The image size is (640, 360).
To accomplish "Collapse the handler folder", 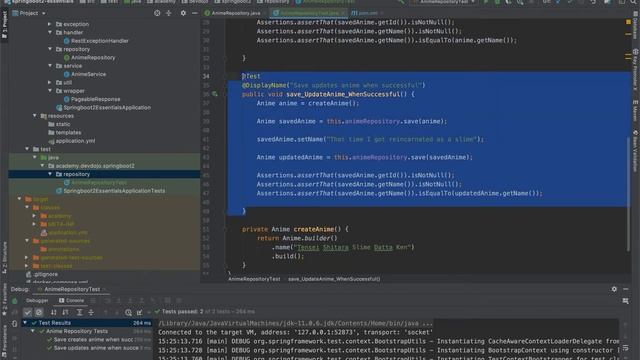I will (x=50, y=32).
